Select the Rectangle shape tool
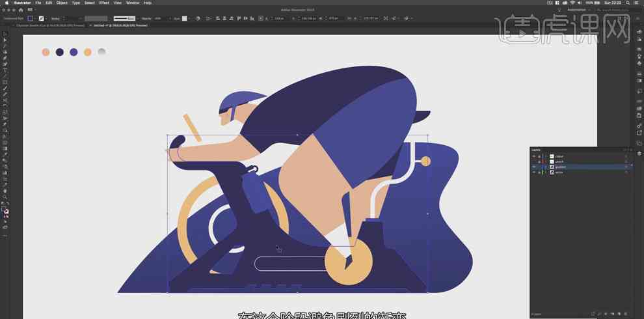This screenshot has height=319, width=644. click(x=5, y=82)
